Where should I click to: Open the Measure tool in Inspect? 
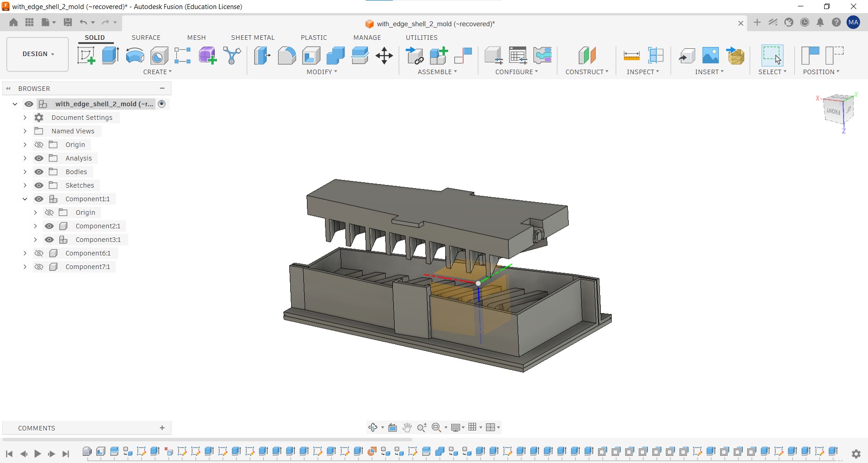[631, 56]
